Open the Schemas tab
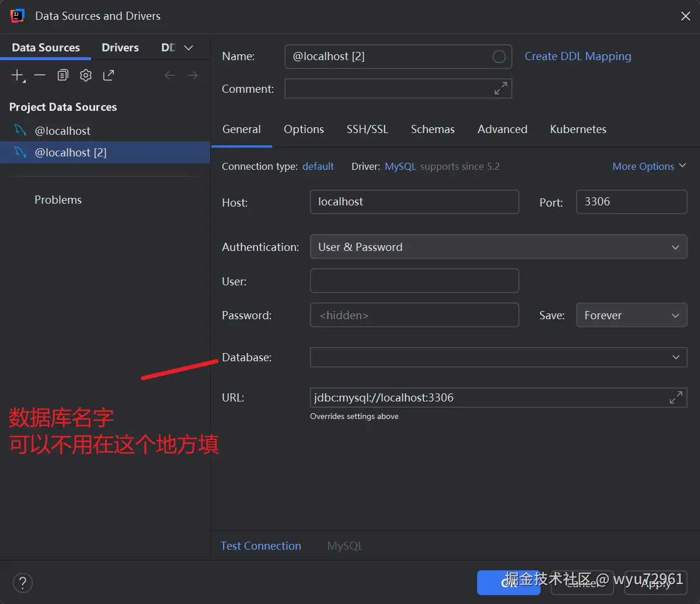 point(433,130)
